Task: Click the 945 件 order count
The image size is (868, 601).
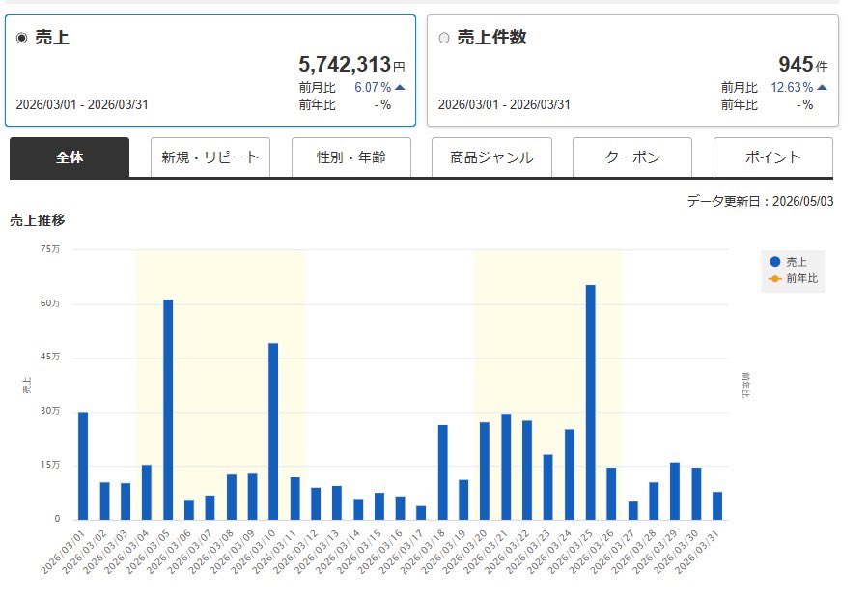Action: pos(803,64)
